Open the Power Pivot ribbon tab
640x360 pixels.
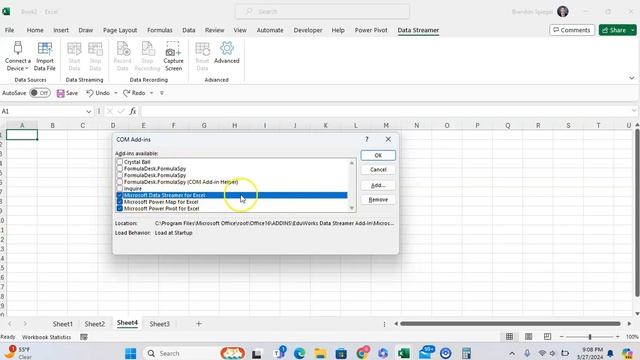[371, 30]
